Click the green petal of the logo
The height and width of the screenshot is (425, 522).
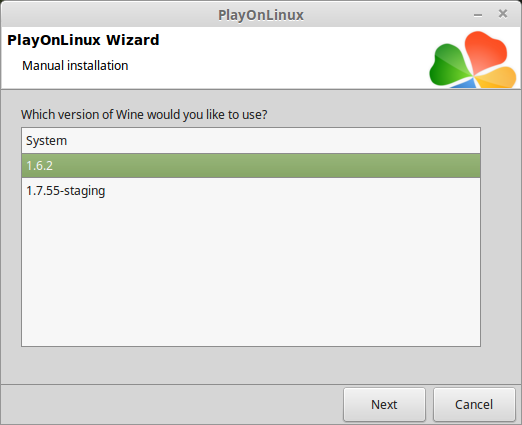(448, 66)
